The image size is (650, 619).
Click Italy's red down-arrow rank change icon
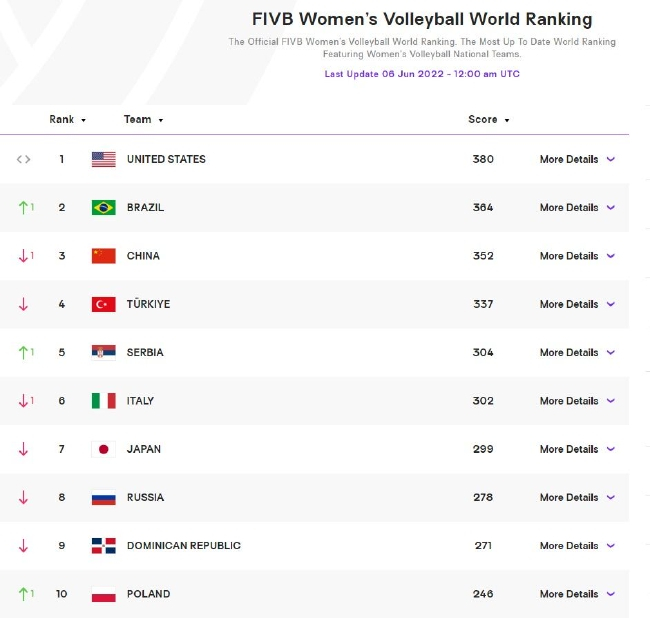coord(23,401)
